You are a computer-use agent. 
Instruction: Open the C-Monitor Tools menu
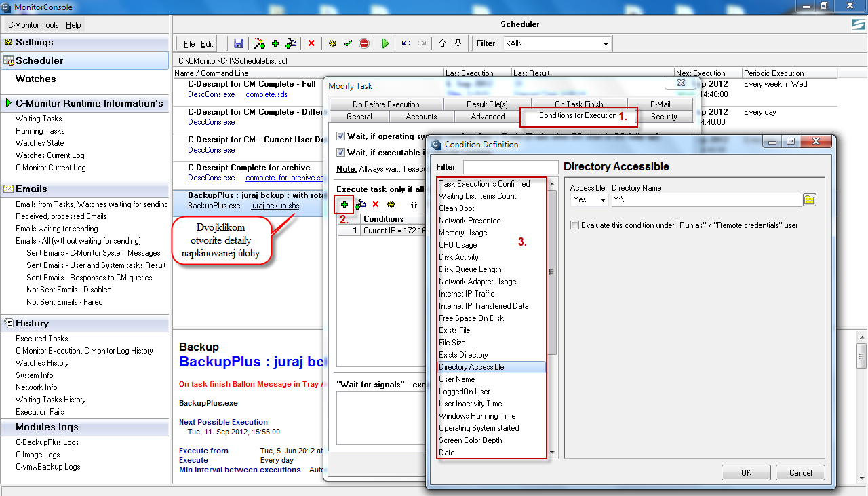[x=33, y=25]
